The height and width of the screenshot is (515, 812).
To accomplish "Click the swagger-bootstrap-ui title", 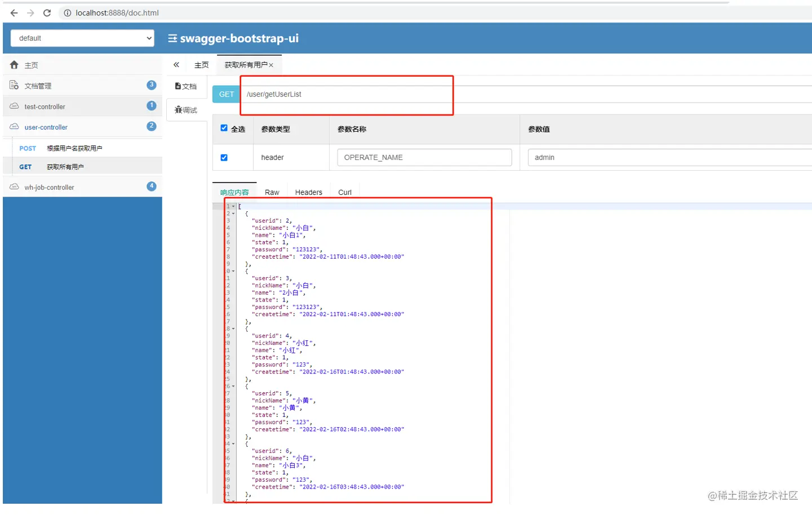I will 239,38.
